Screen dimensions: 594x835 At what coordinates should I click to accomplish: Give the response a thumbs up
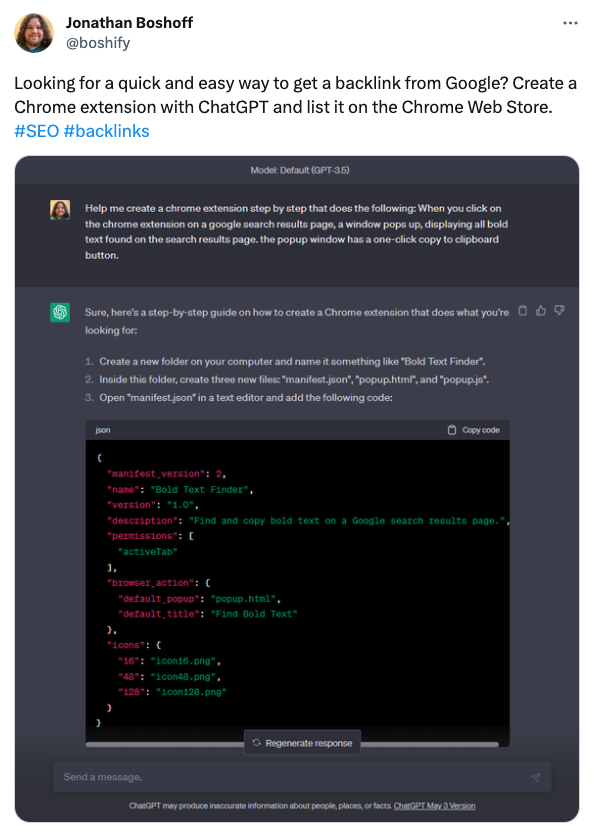tap(541, 310)
